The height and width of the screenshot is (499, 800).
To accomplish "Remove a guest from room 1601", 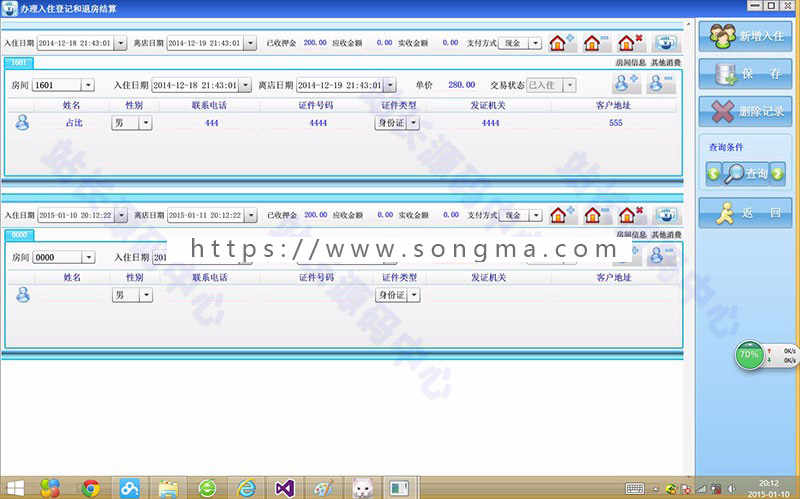I will tap(660, 84).
